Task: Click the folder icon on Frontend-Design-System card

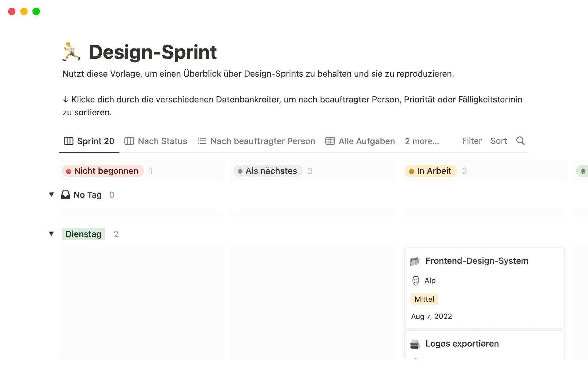Action: (x=415, y=261)
